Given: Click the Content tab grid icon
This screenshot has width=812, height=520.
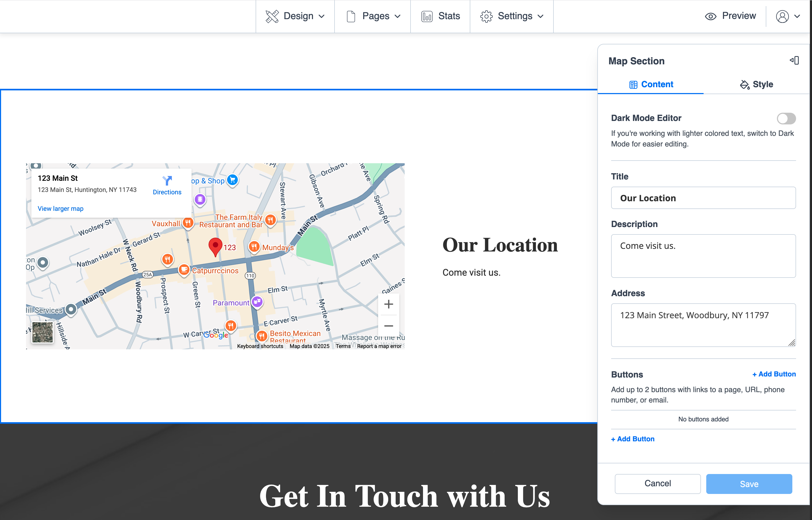Looking at the screenshot, I should point(633,85).
